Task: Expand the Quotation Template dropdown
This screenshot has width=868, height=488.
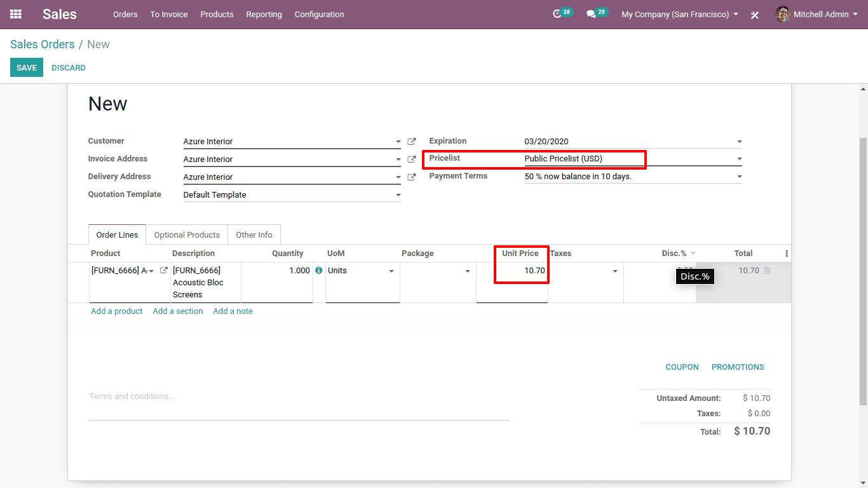Action: point(398,195)
